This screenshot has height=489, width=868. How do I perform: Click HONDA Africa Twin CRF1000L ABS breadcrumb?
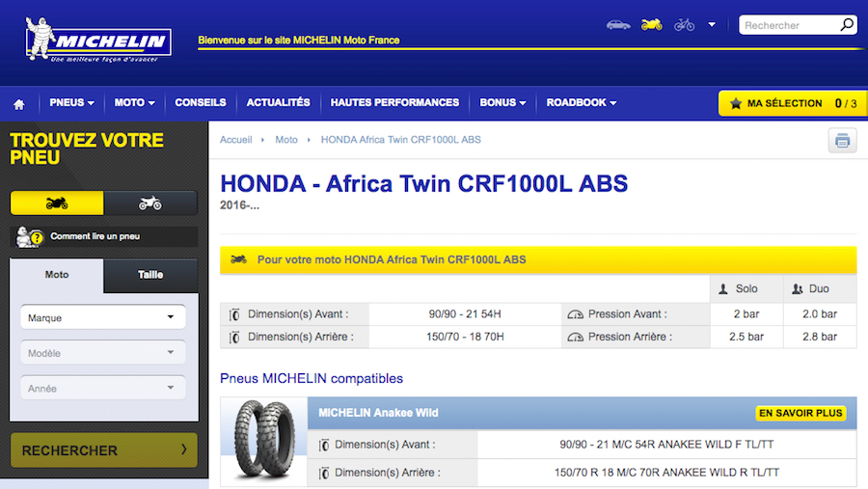[x=401, y=140]
